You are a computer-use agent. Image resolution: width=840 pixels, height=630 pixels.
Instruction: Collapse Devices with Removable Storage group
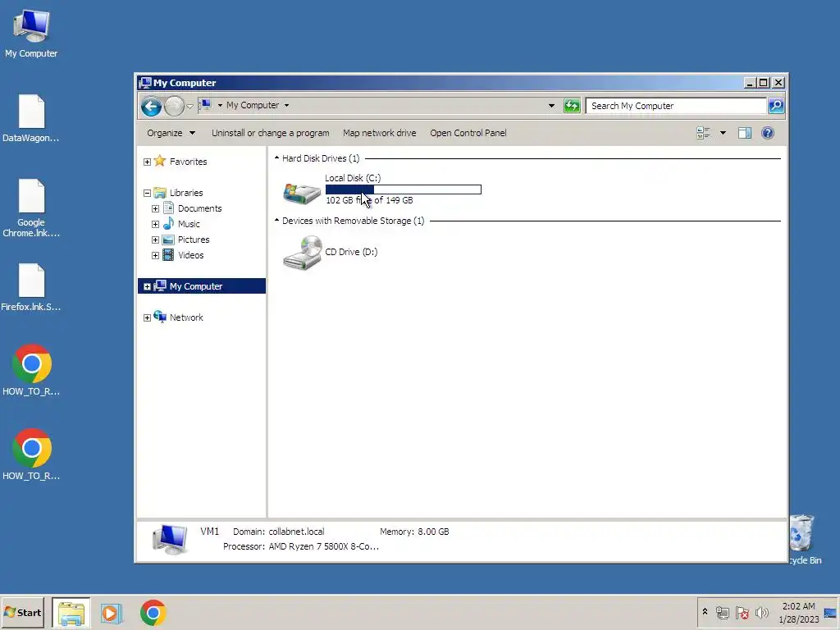click(x=277, y=220)
